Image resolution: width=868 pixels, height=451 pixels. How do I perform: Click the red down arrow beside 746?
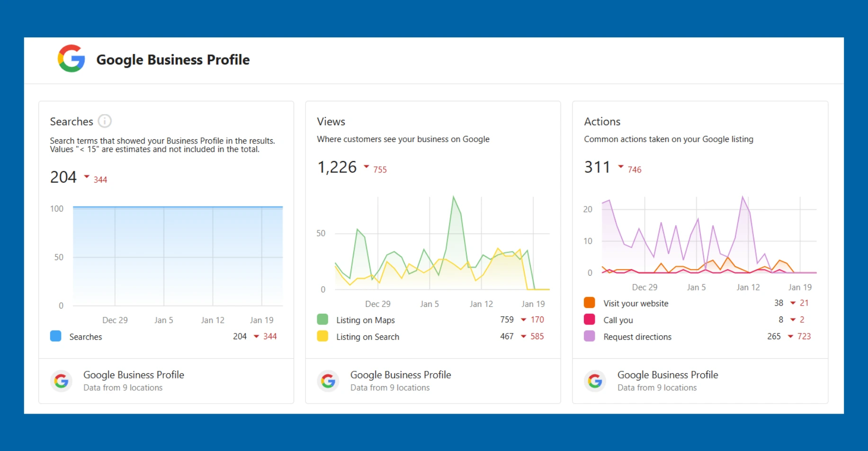pos(621,167)
